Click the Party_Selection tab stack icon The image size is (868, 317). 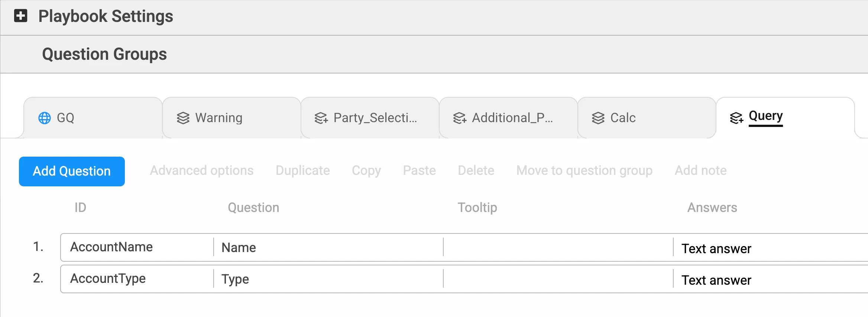321,118
